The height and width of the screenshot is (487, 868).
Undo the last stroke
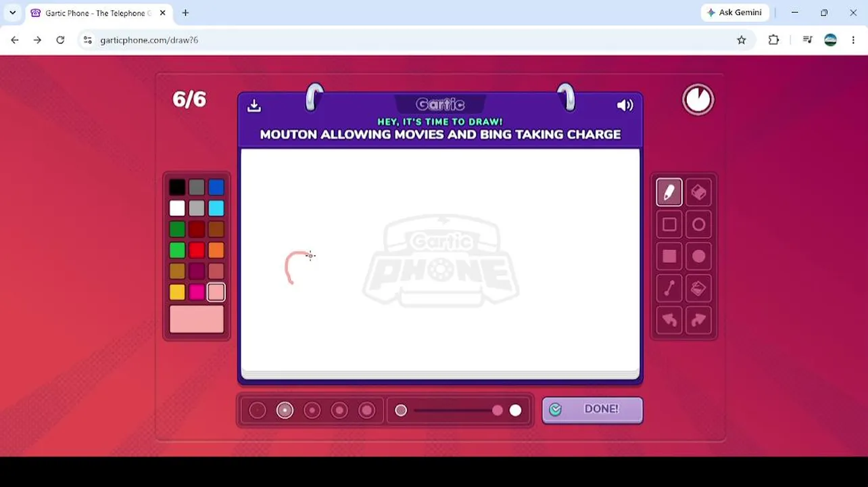coord(669,320)
